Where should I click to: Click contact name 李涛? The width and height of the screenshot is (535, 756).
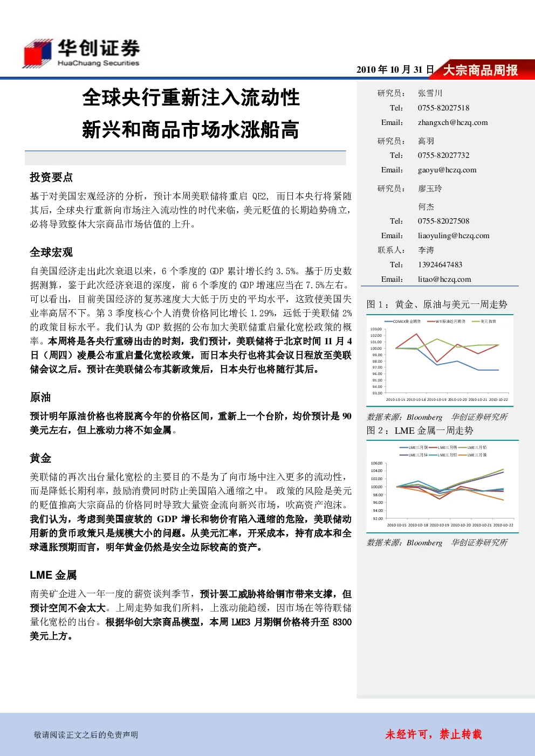(x=426, y=250)
